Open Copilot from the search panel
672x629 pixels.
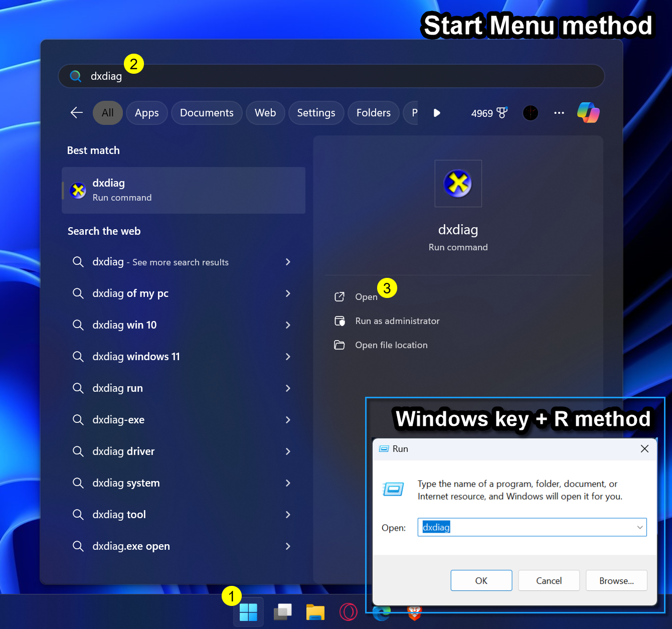tap(588, 113)
